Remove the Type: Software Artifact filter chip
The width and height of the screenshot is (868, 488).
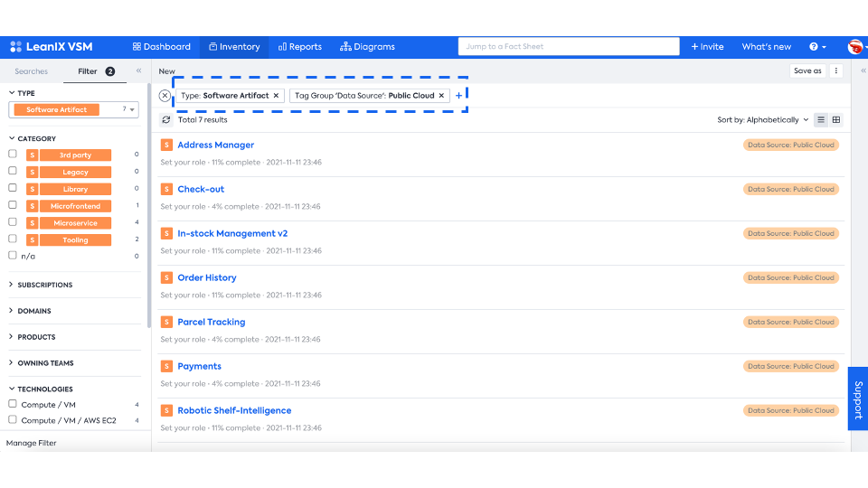(x=276, y=96)
